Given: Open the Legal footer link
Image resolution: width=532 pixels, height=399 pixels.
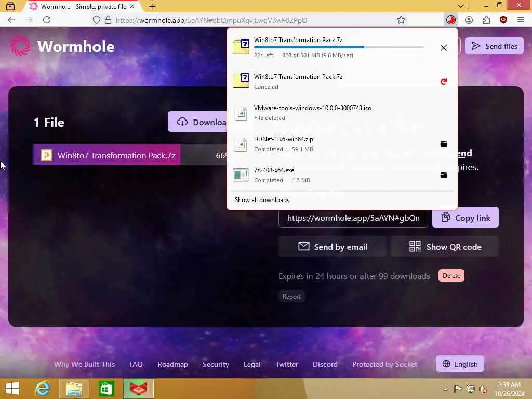Looking at the screenshot, I should pos(252,364).
